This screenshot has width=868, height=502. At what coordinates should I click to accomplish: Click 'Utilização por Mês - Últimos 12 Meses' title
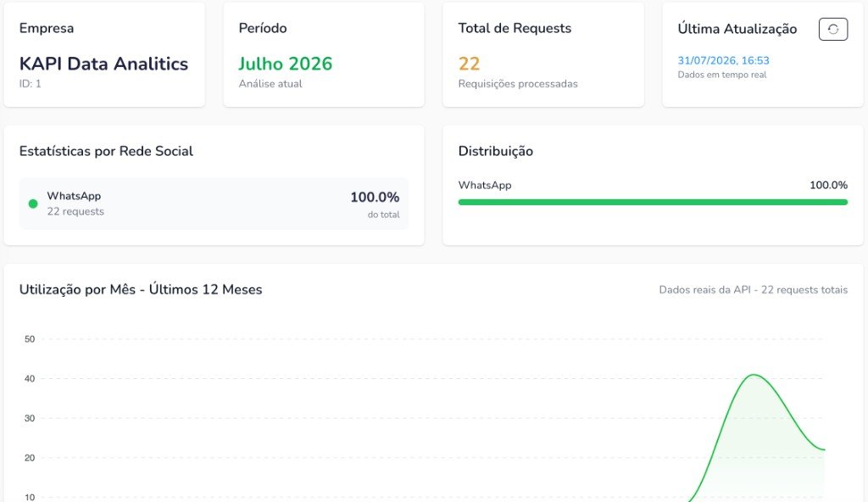[x=141, y=289]
